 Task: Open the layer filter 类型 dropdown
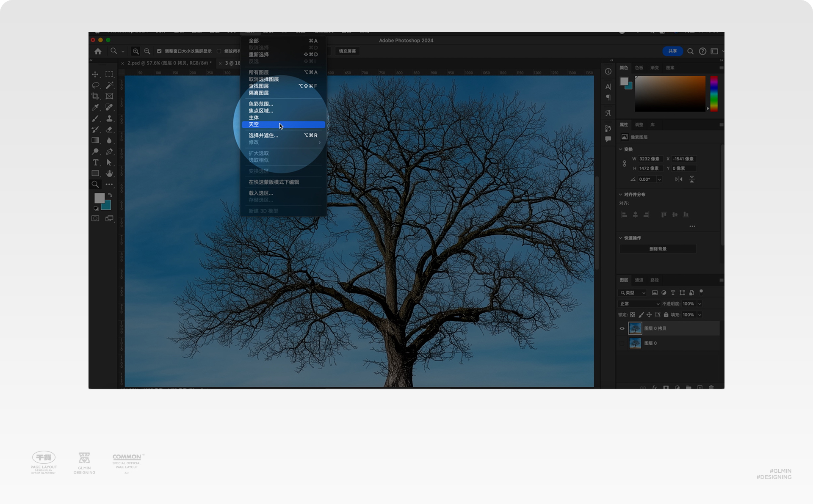coord(633,293)
